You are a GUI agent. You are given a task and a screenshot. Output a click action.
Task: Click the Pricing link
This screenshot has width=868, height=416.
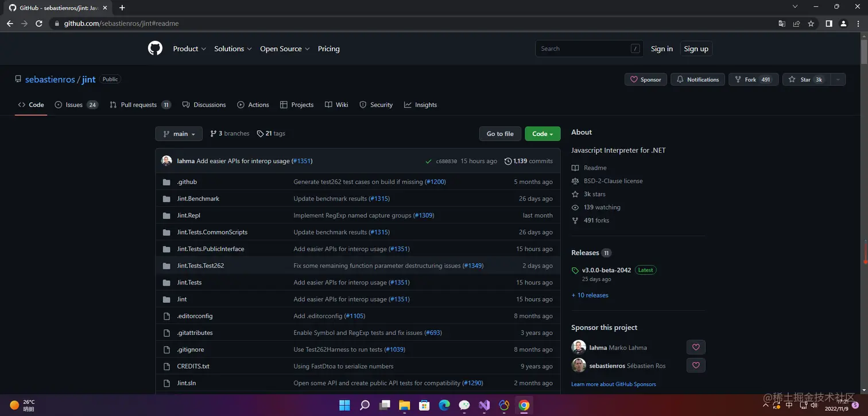coord(329,49)
